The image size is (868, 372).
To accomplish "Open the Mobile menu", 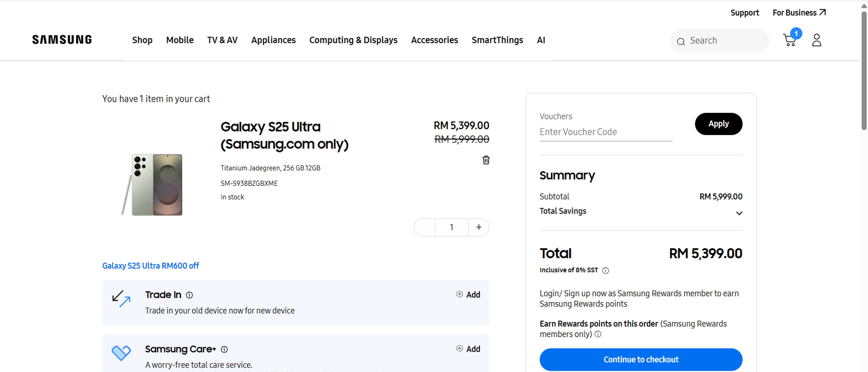I will pyautogui.click(x=180, y=40).
